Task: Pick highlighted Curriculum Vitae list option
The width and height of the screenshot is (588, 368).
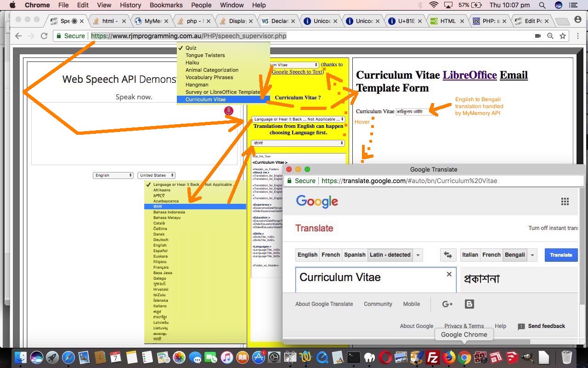Action: pyautogui.click(x=223, y=99)
